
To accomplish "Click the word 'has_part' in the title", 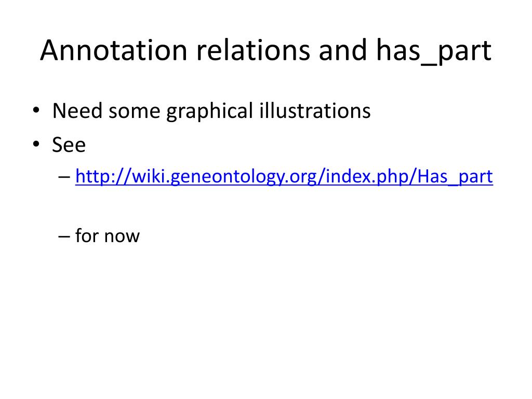I will click(434, 51).
